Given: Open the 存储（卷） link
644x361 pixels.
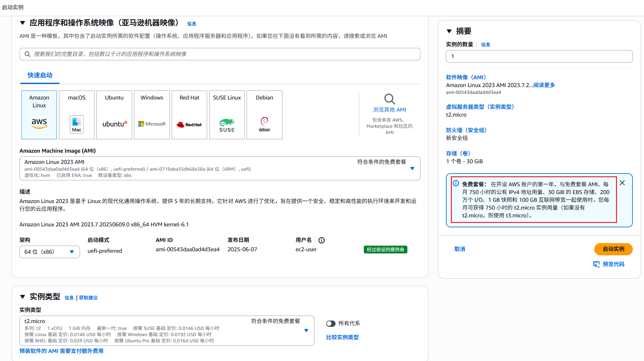Looking at the screenshot, I should [458, 154].
